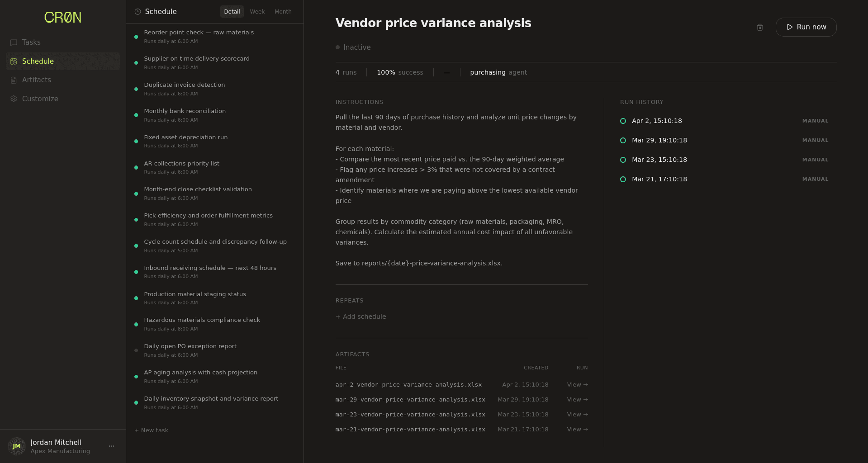Delete task using the trash icon
This screenshot has height=463, width=868.
click(760, 27)
